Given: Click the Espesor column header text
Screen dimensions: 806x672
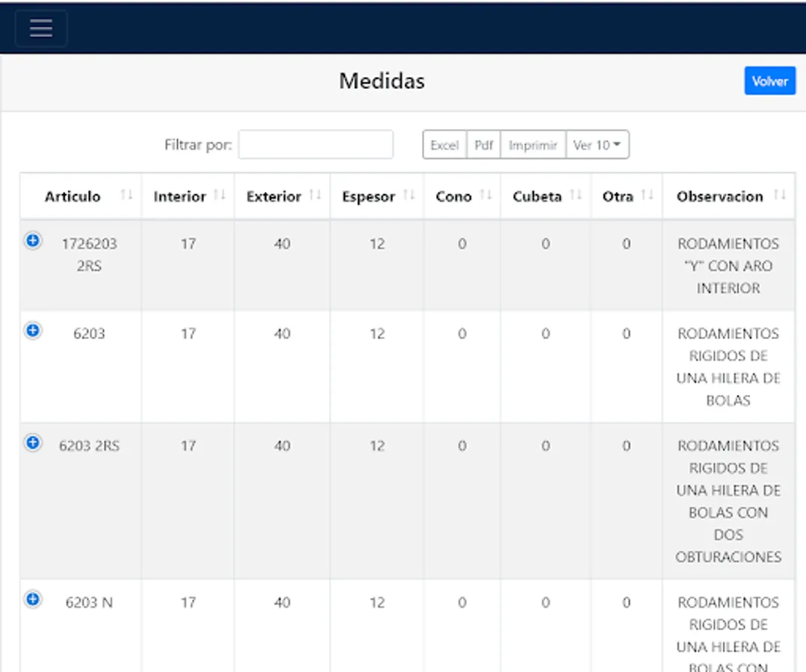Looking at the screenshot, I should pyautogui.click(x=368, y=197).
